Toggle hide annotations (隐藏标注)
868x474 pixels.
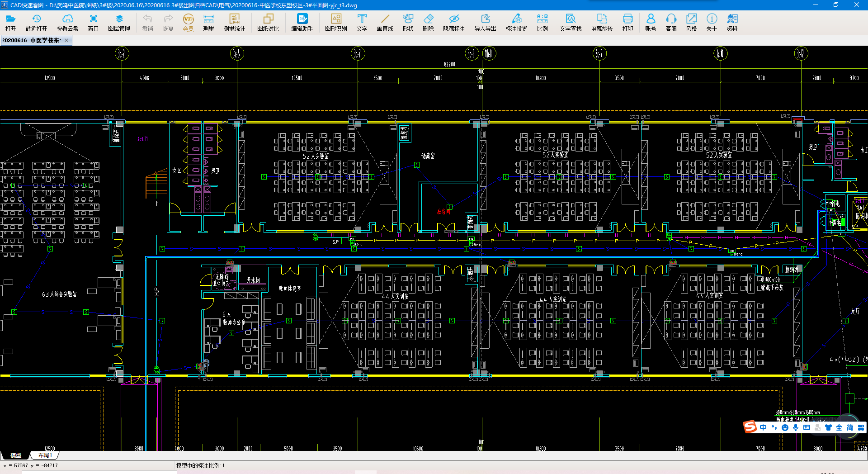click(x=454, y=23)
